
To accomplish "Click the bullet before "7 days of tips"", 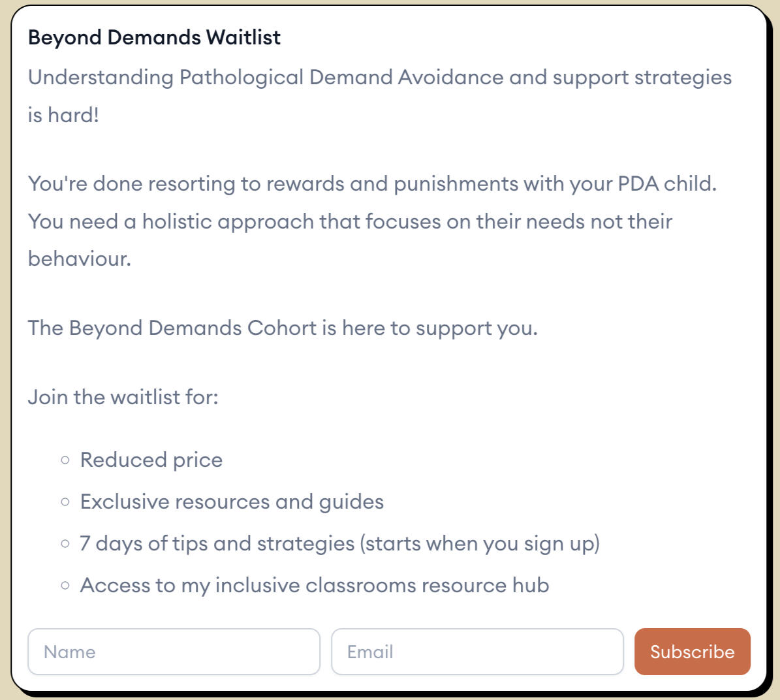I will pos(65,543).
